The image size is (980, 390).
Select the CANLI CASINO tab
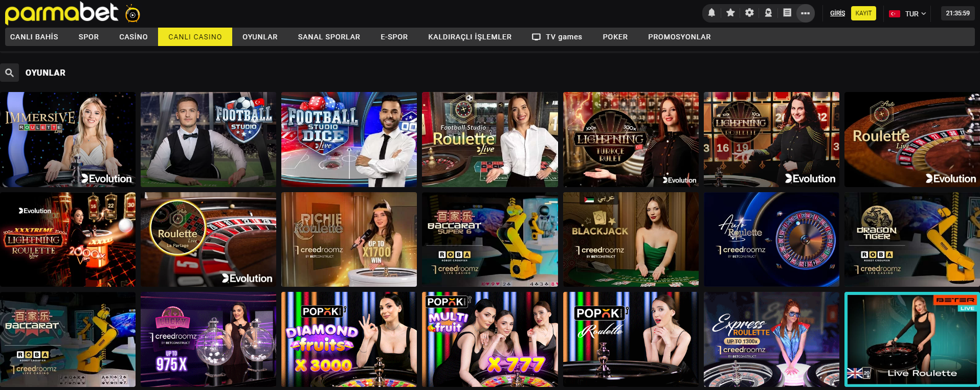point(195,37)
